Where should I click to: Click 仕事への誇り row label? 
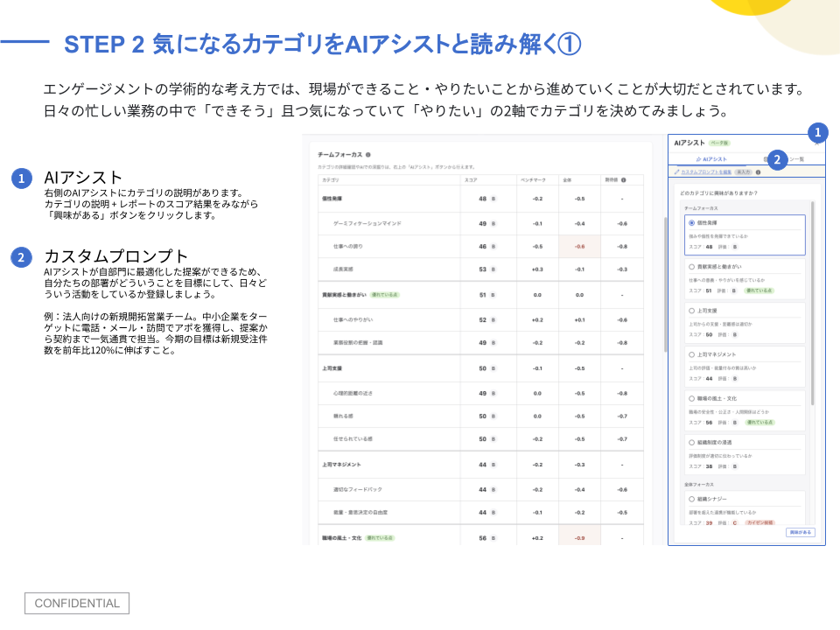(x=347, y=247)
